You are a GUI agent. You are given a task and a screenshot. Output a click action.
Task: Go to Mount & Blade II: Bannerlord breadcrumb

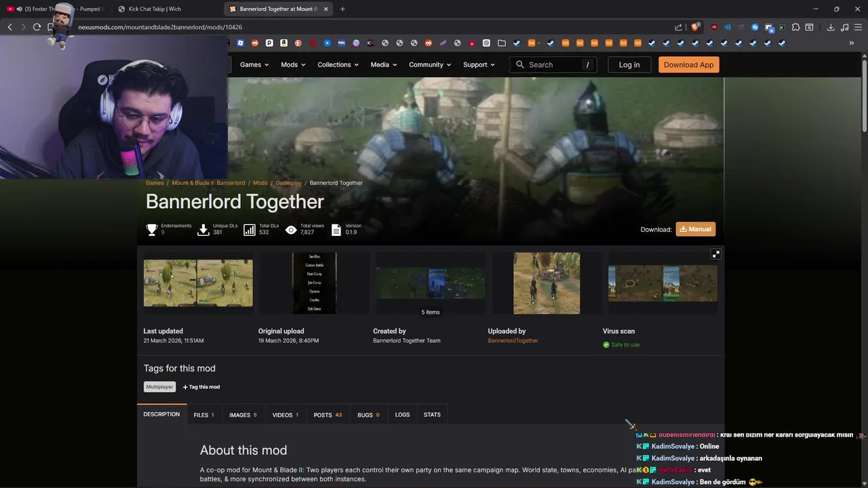(208, 183)
